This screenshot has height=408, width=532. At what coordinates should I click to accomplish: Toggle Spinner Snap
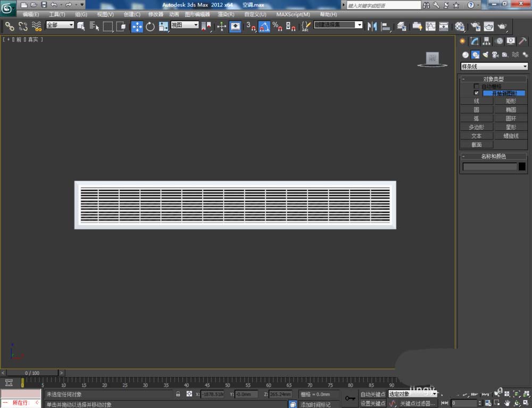coord(290,26)
